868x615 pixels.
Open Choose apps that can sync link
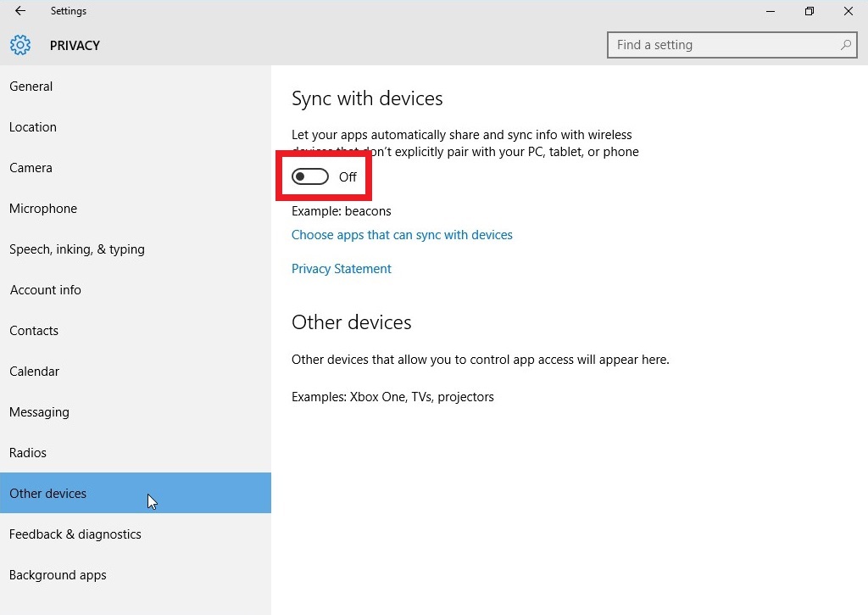(x=402, y=235)
